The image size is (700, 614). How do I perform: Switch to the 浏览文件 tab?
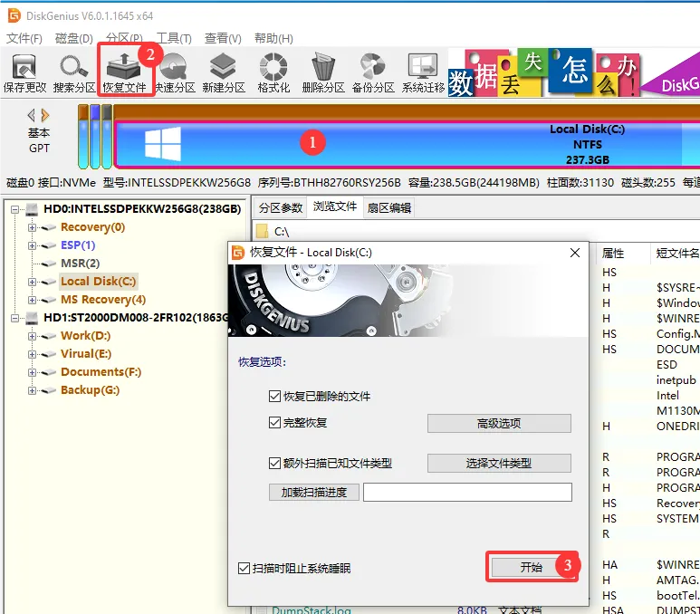pyautogui.click(x=335, y=206)
